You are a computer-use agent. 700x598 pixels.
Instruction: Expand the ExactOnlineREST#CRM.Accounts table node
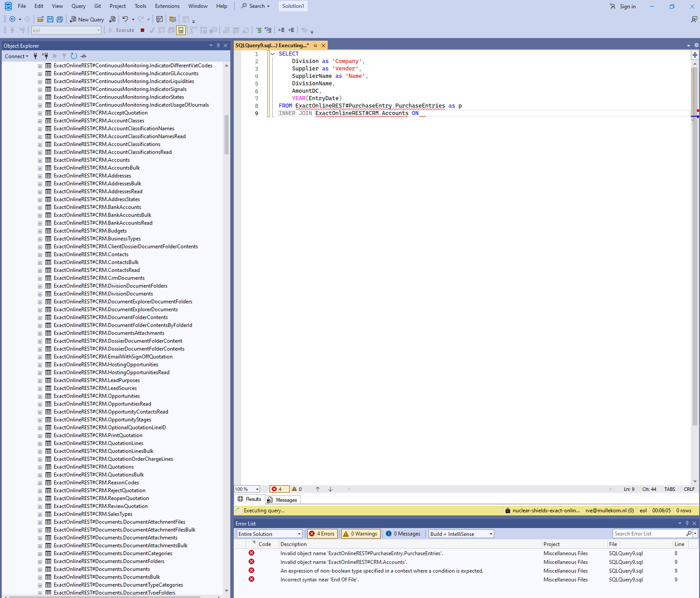point(40,160)
